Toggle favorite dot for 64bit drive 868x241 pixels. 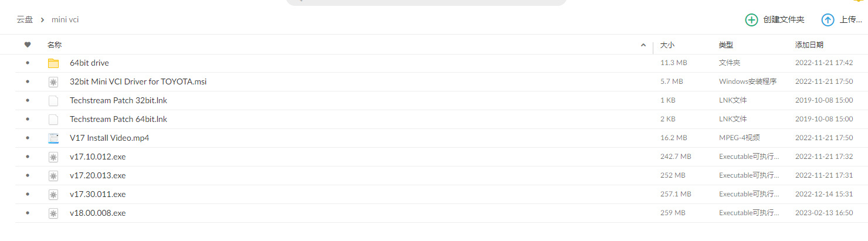[x=27, y=63]
